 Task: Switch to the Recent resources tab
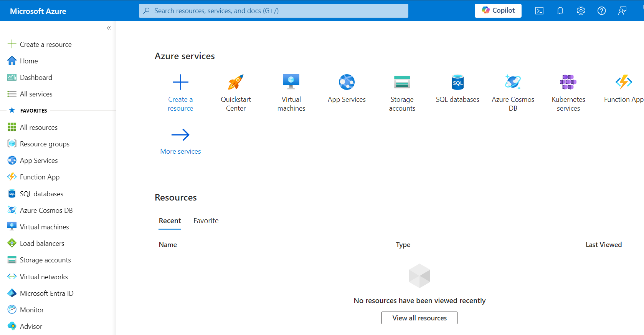(170, 221)
